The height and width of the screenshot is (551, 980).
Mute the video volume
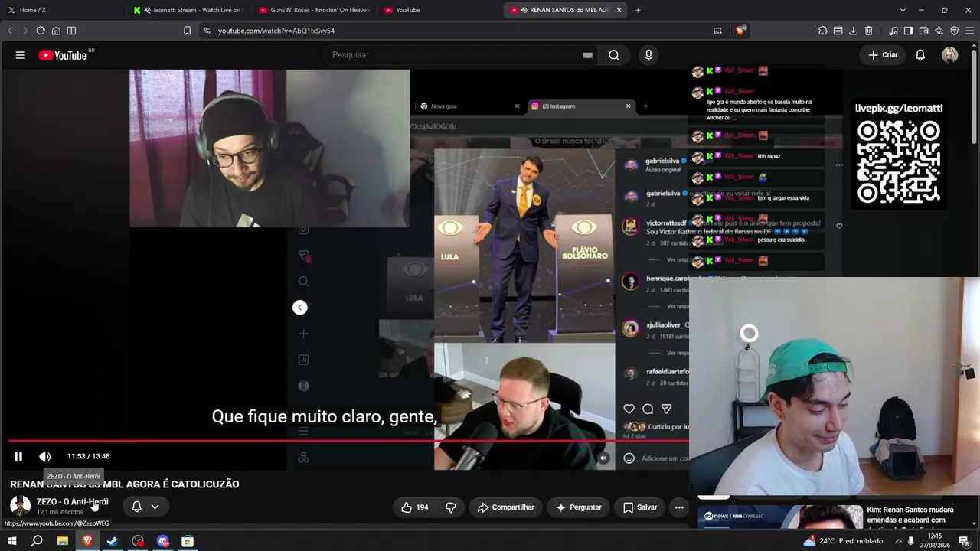click(45, 457)
